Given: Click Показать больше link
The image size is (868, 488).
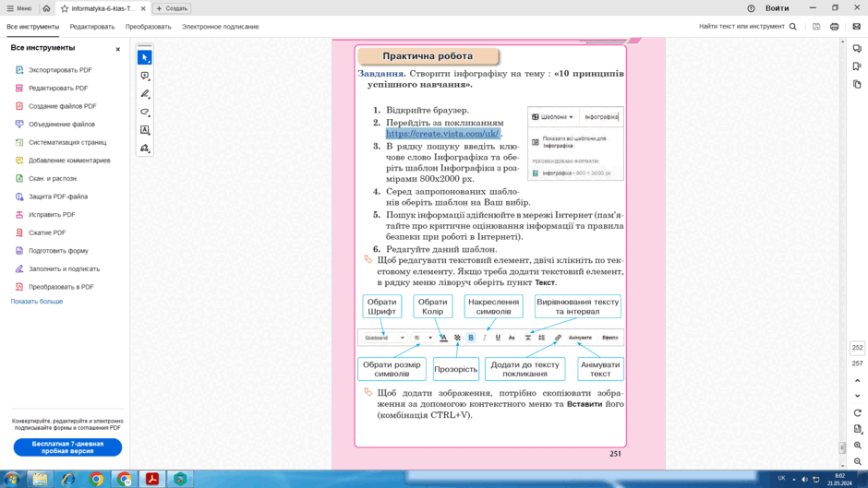Looking at the screenshot, I should (x=37, y=302).
